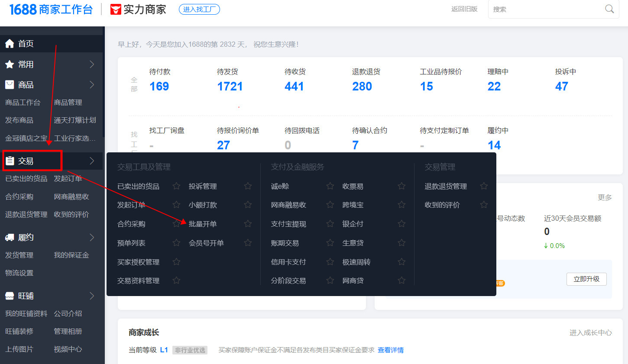Expand the 常用 section chevron
The width and height of the screenshot is (628, 364).
pyautogui.click(x=92, y=64)
